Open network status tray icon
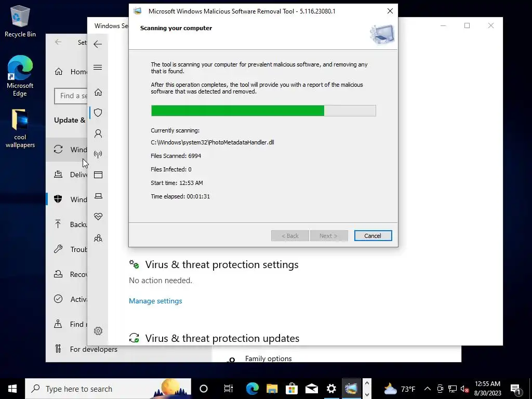Image resolution: width=532 pixels, height=399 pixels. point(453,389)
